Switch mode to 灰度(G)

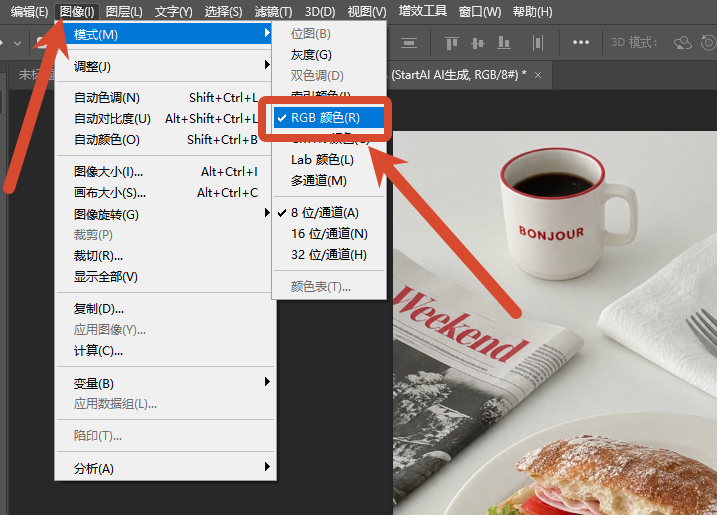click(329, 55)
